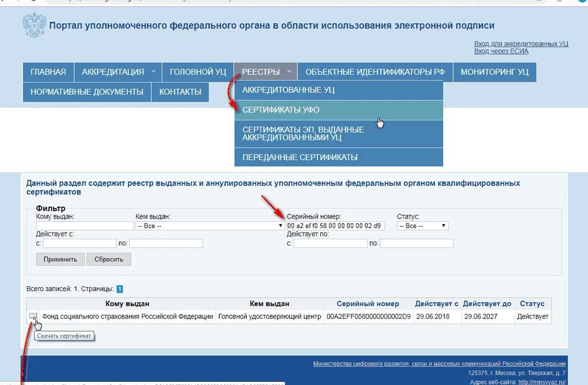Viewport: 588px width, 385px height.
Task: Sort by Серийный номер column header
Action: click(367, 304)
